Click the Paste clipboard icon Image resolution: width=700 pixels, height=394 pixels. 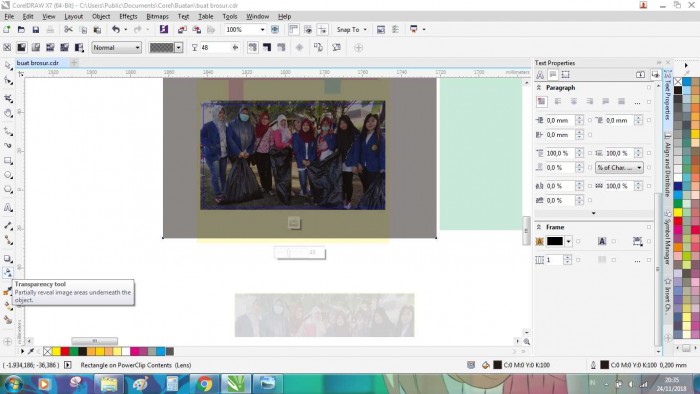point(97,29)
